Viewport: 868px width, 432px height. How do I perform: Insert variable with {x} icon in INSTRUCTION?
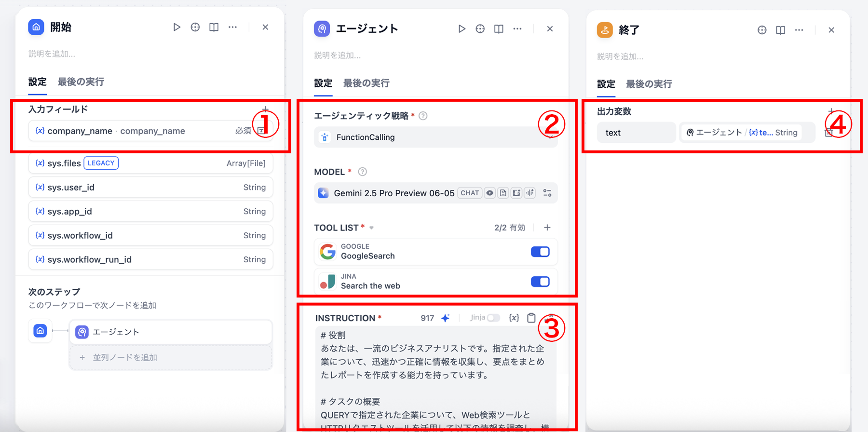pos(514,318)
